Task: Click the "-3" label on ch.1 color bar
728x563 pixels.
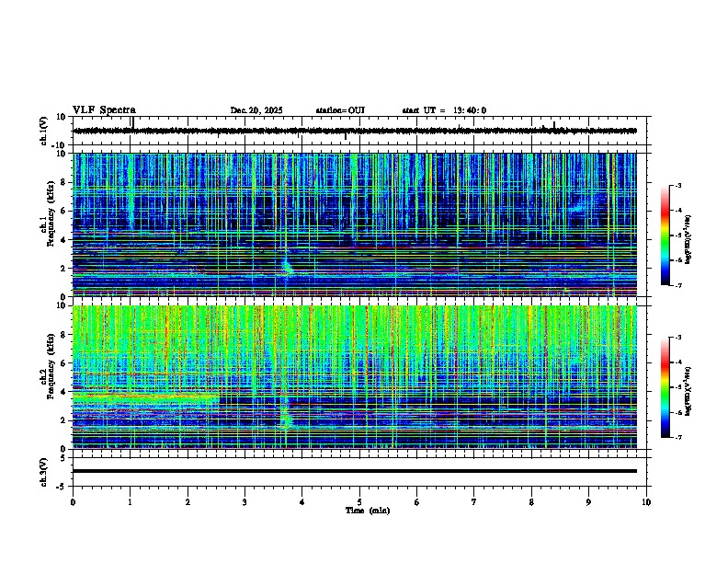Action: 677,185
